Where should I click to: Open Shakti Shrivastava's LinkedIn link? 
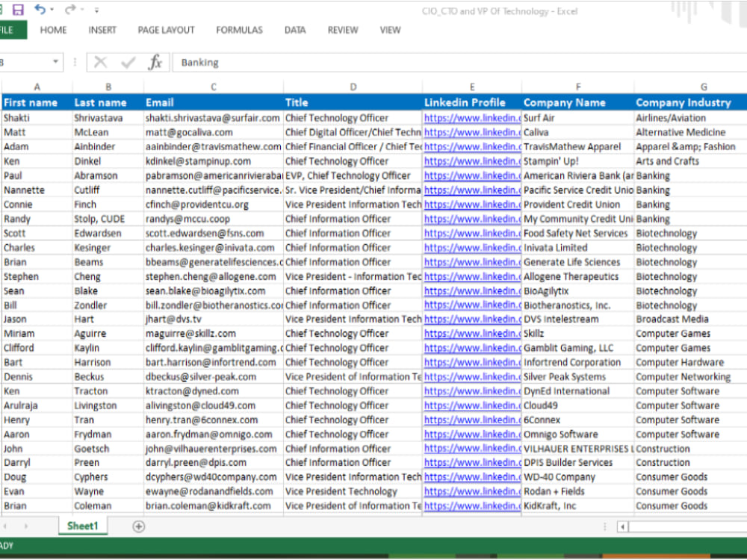click(x=472, y=118)
